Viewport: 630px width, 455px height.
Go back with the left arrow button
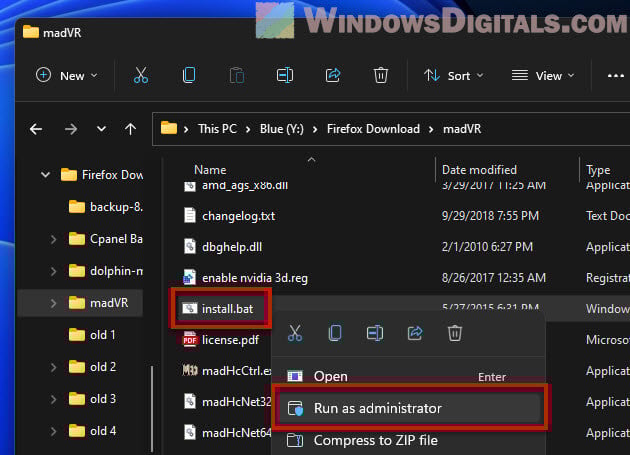point(36,129)
